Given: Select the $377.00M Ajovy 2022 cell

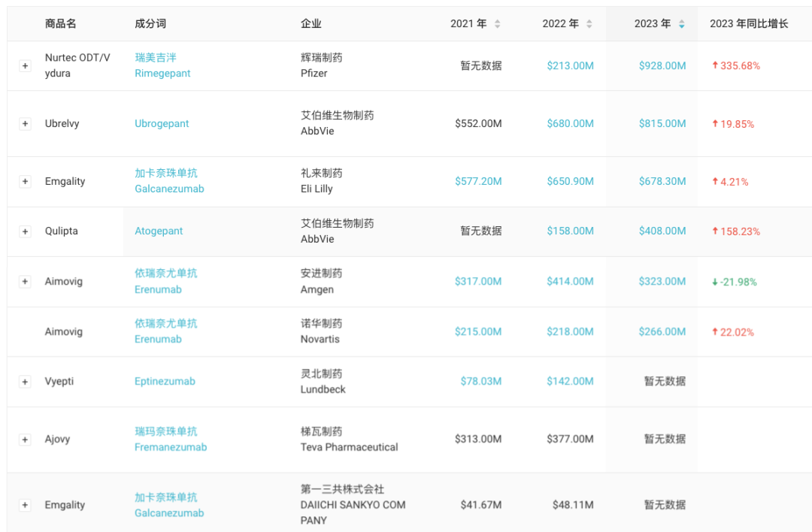Looking at the screenshot, I should pos(570,439).
